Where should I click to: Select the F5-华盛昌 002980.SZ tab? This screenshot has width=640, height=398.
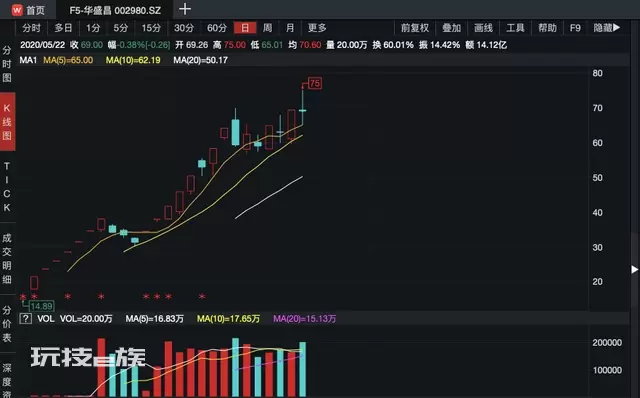pyautogui.click(x=115, y=10)
